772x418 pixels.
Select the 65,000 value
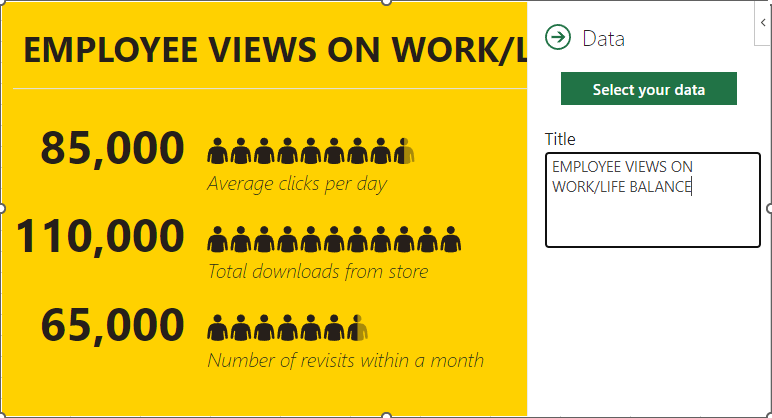point(112,325)
